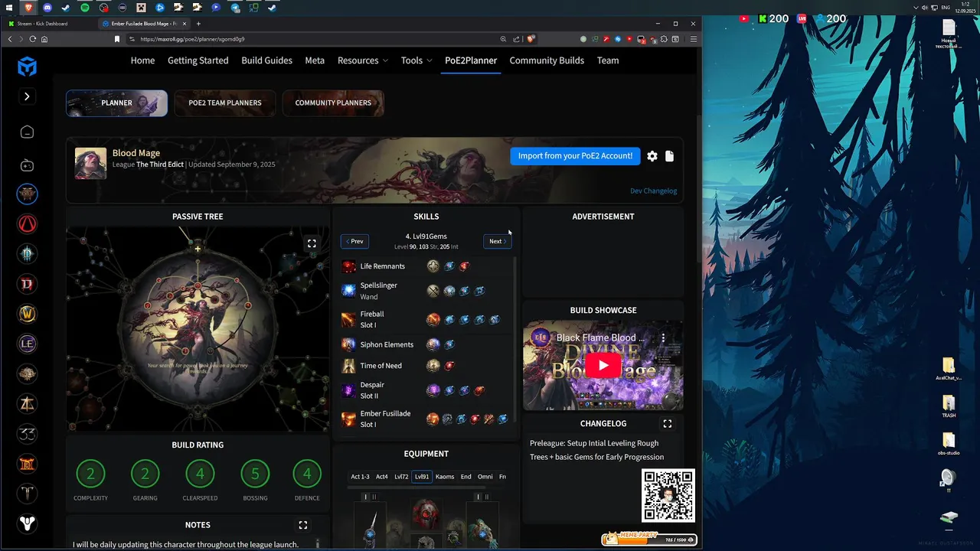Open the sidebar home icon
Viewport: 980px width, 551px height.
(x=27, y=132)
